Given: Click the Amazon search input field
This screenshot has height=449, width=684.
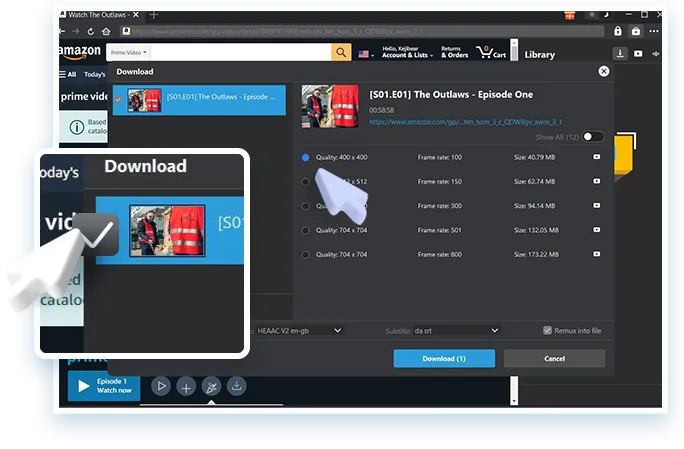Looking at the screenshot, I should click(241, 52).
